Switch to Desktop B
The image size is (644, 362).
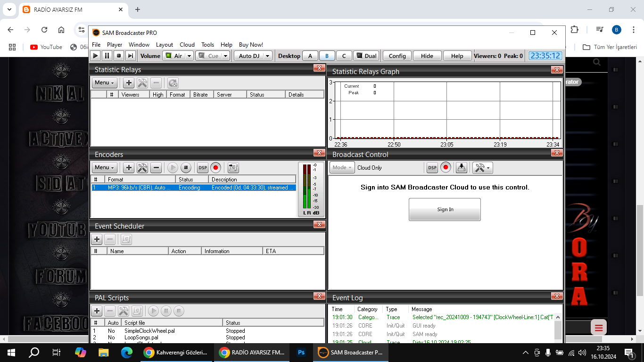327,56
